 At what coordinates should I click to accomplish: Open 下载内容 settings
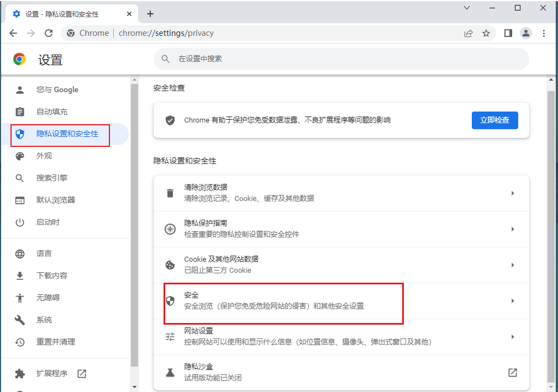click(x=65, y=276)
